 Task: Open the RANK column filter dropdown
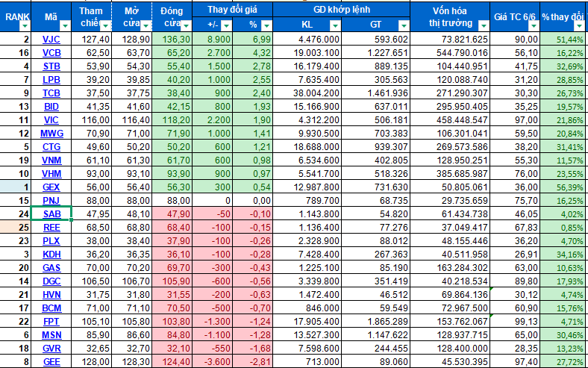(x=25, y=26)
